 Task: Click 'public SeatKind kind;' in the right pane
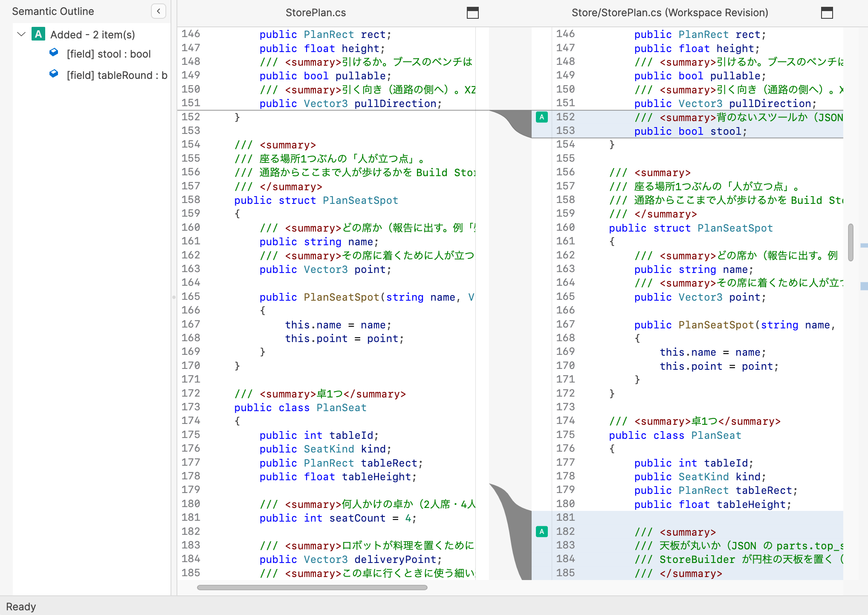[700, 477]
